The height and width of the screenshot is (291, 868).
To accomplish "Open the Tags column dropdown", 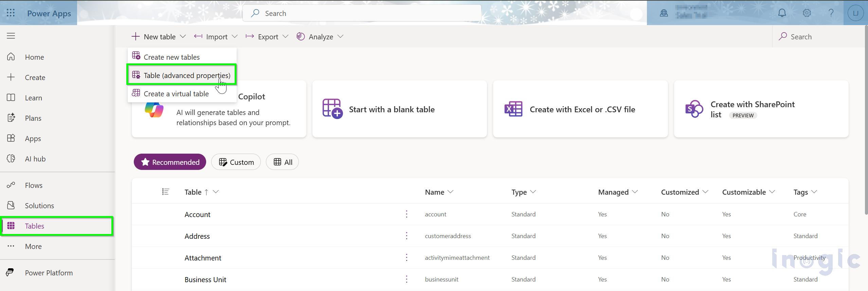I will (814, 192).
